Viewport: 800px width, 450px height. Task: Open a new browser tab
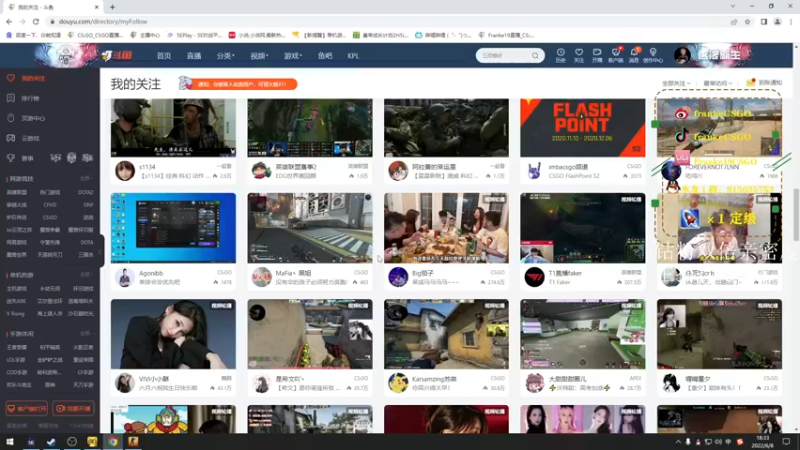pyautogui.click(x=112, y=7)
